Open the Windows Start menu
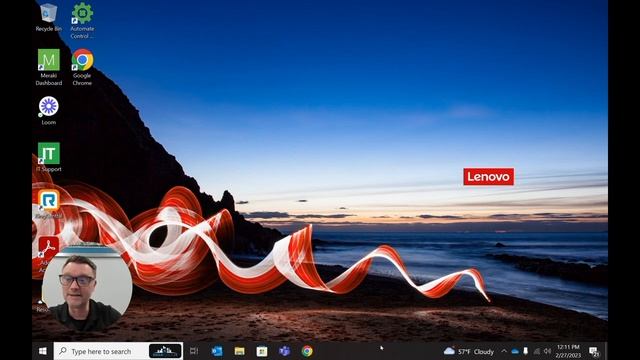This screenshot has width=640, height=360. 42,351
